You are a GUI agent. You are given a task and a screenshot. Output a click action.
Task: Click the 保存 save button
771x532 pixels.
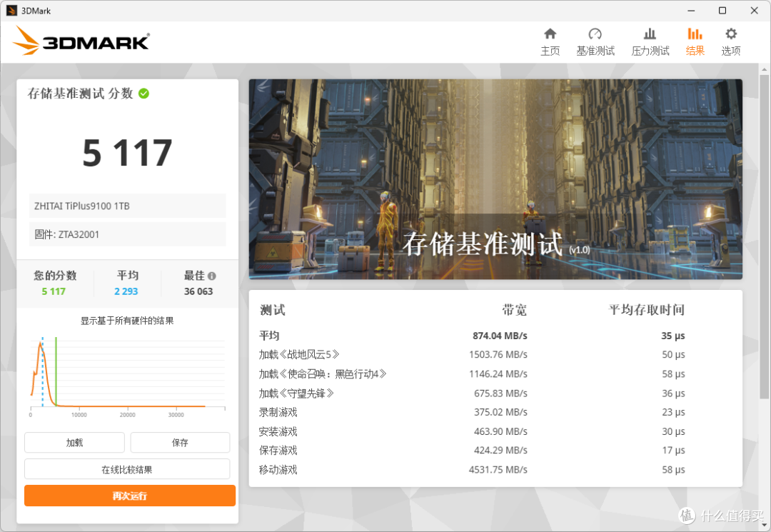click(180, 443)
